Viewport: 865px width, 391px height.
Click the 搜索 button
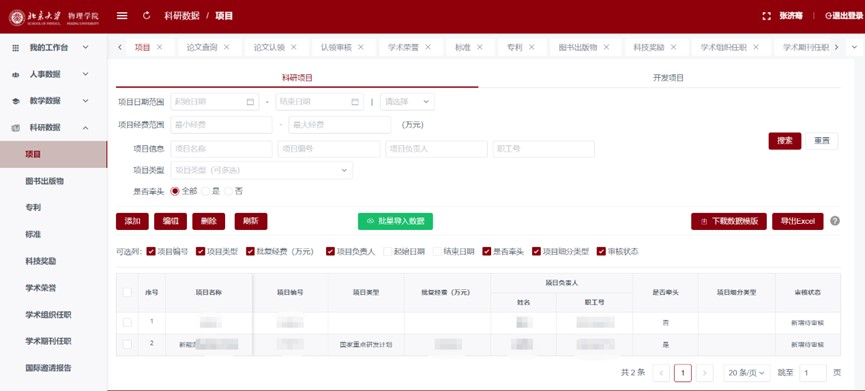click(784, 141)
